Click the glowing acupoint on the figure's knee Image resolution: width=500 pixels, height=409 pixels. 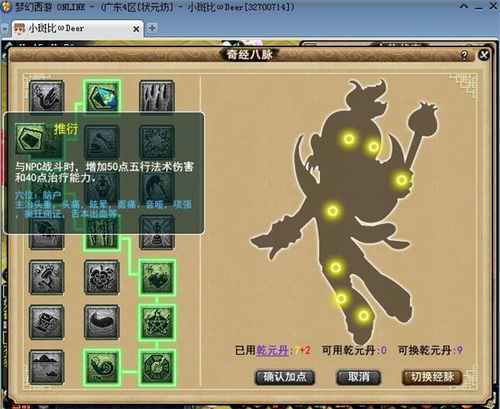click(x=341, y=298)
